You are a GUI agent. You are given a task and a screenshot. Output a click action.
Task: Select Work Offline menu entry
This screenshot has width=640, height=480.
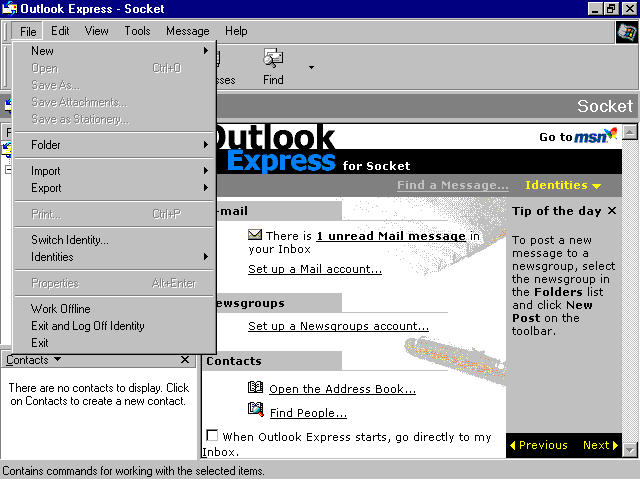(114, 309)
